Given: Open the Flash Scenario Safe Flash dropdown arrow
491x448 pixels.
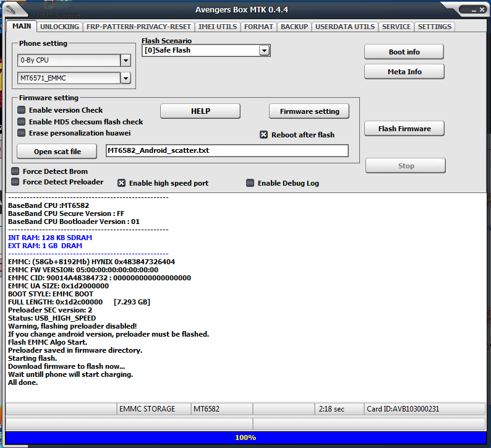Looking at the screenshot, I should (x=264, y=50).
